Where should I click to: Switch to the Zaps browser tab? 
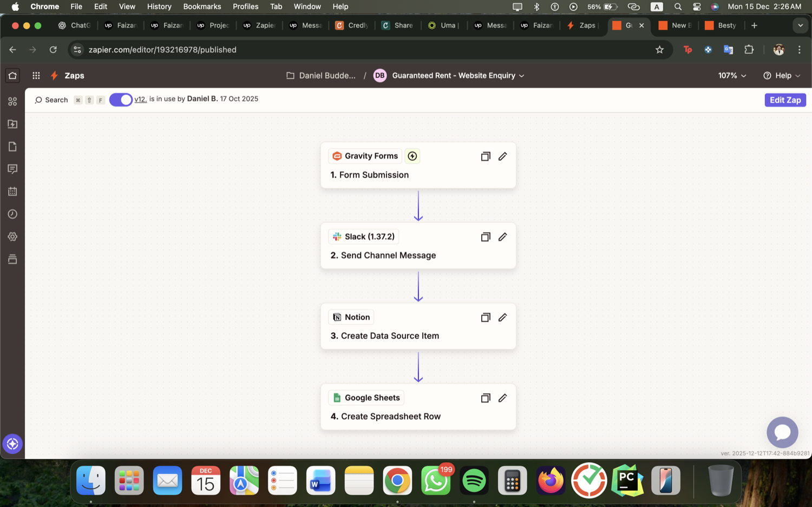[582, 25]
